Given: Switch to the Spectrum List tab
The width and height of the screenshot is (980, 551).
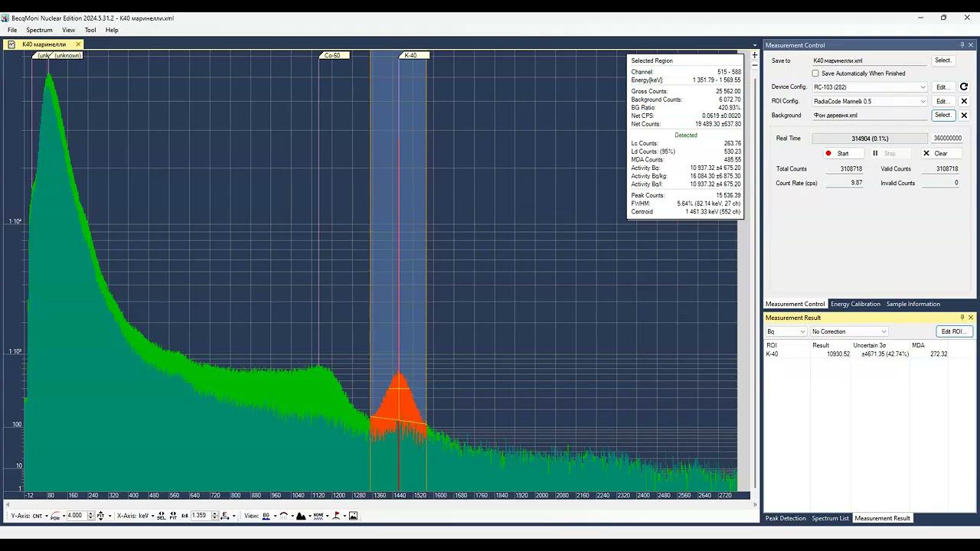Looking at the screenshot, I should (831, 518).
